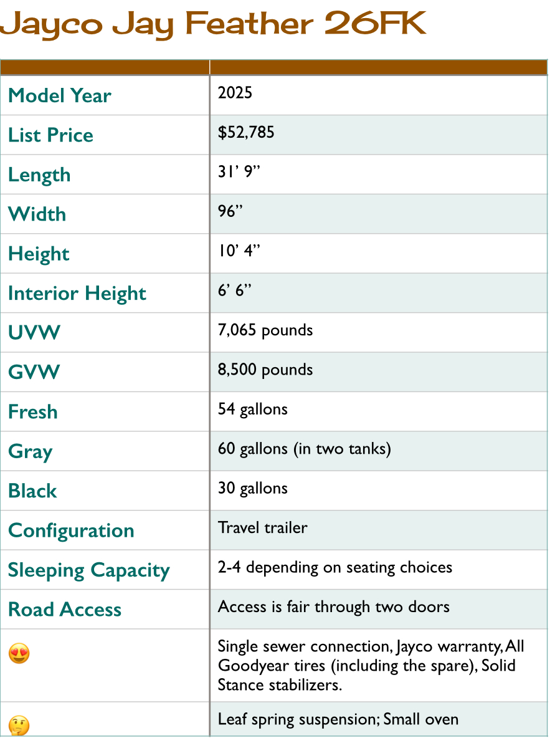The image size is (560, 748).
Task: Click the thinking face emoji icon
Action: pyautogui.click(x=19, y=726)
